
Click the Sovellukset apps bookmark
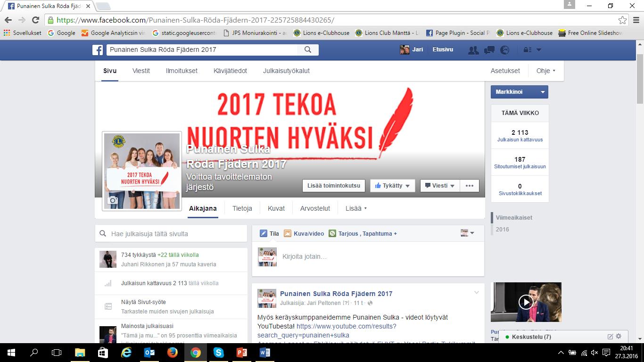tap(23, 33)
